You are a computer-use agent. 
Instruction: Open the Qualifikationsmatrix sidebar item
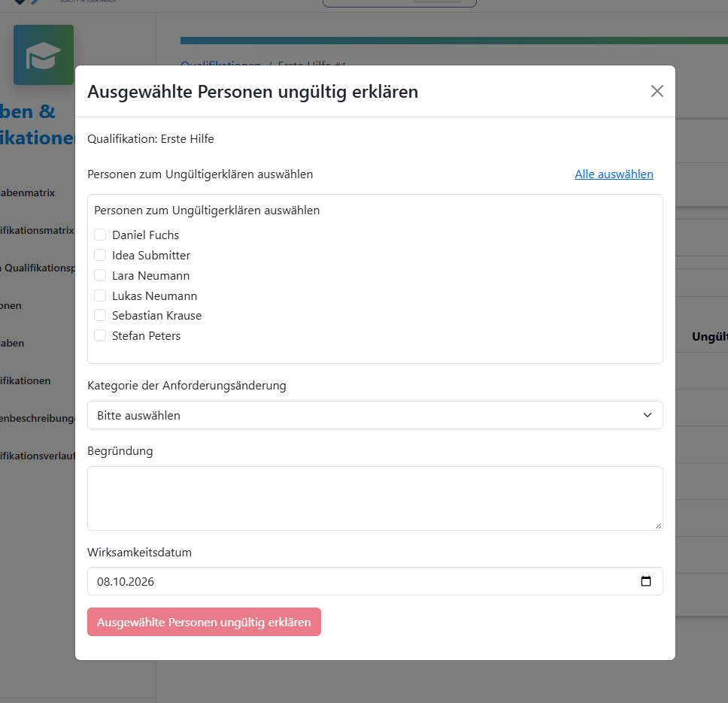tap(37, 230)
